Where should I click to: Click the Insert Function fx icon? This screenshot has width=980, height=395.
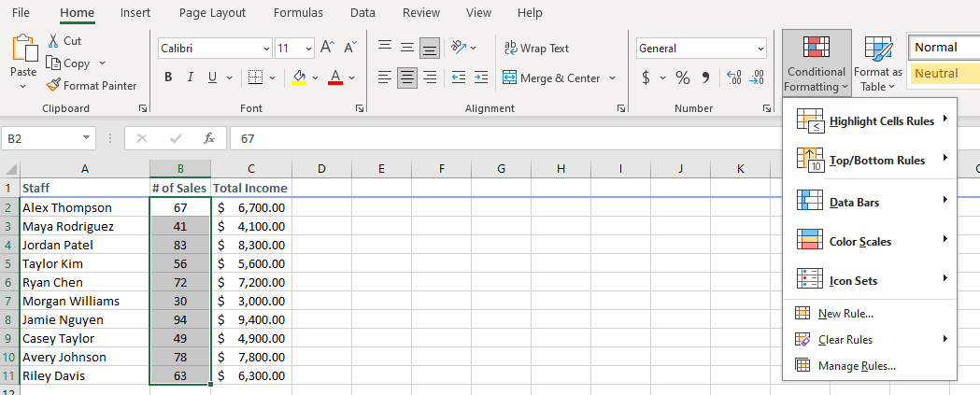[x=209, y=138]
